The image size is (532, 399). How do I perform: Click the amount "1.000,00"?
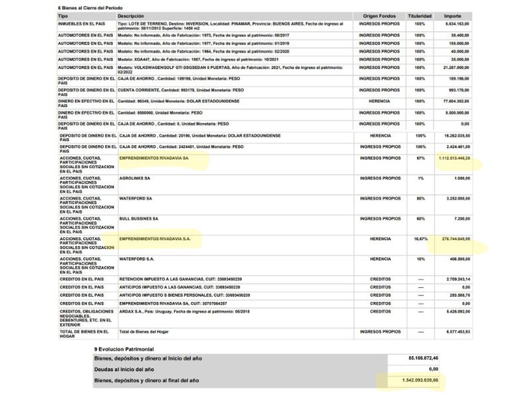point(462,178)
